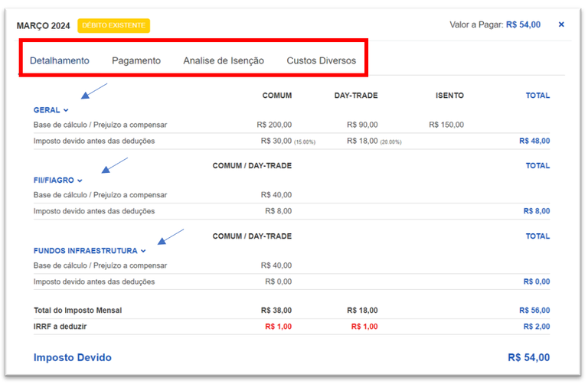Viewport: 588px width, 384px height.
Task: Click FII/FIAGRO COMUM / DAY-TRADE header
Action: pos(252,165)
